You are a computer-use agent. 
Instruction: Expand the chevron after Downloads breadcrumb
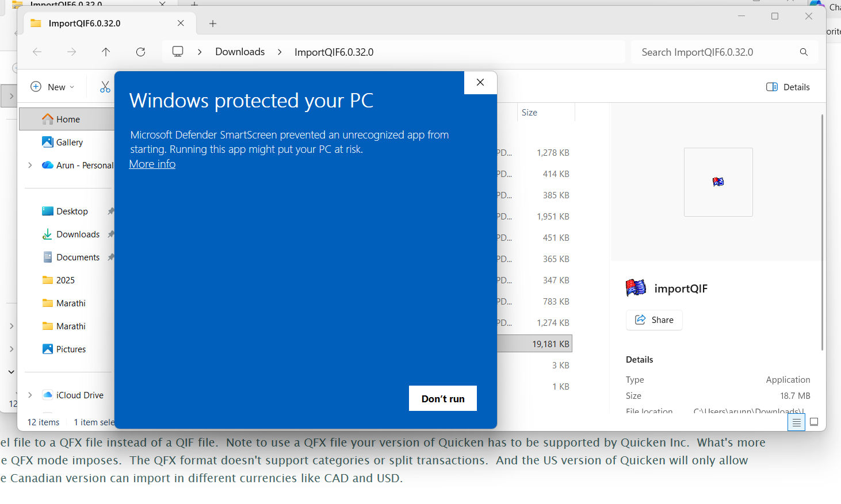280,52
